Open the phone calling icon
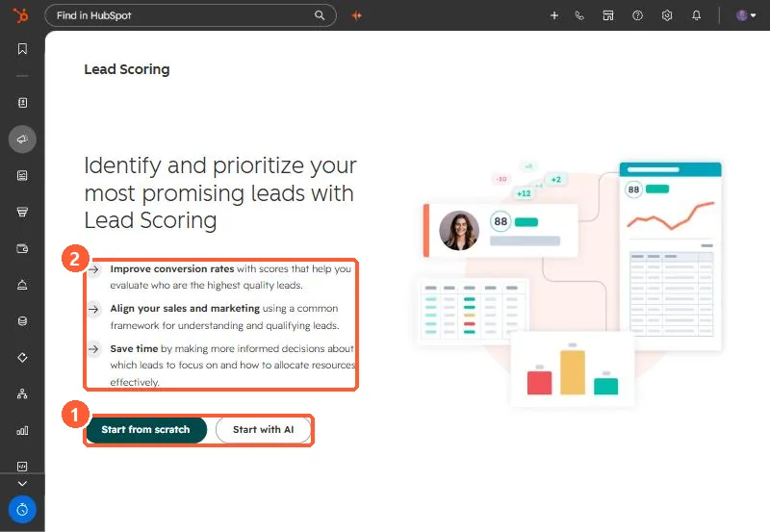Viewport: 770px width, 532px height. point(579,15)
